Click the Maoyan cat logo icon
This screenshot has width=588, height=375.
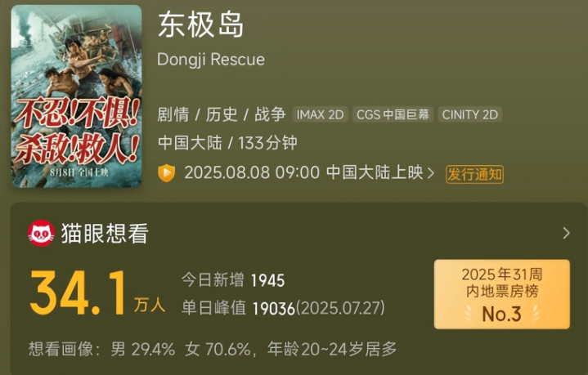pos(41,233)
